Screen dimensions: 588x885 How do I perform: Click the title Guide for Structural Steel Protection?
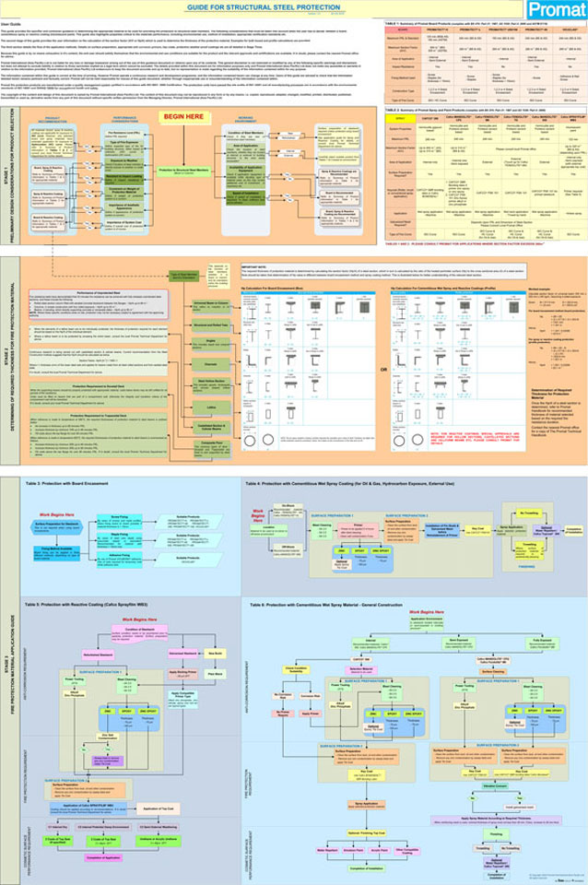pyautogui.click(x=264, y=7)
